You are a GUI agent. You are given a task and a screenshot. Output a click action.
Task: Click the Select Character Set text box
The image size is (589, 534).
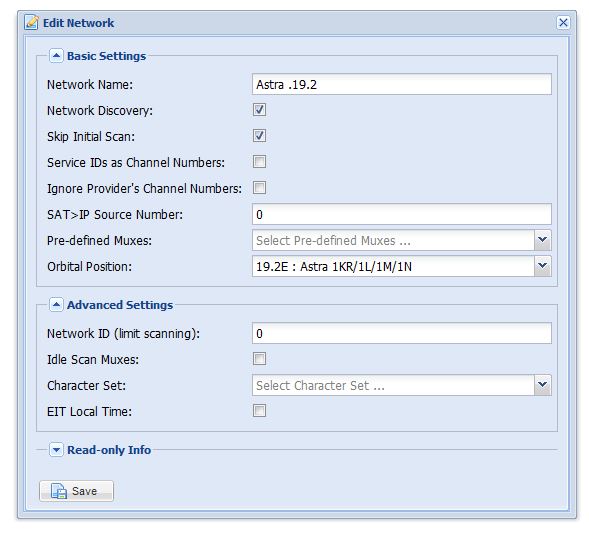pyautogui.click(x=393, y=385)
